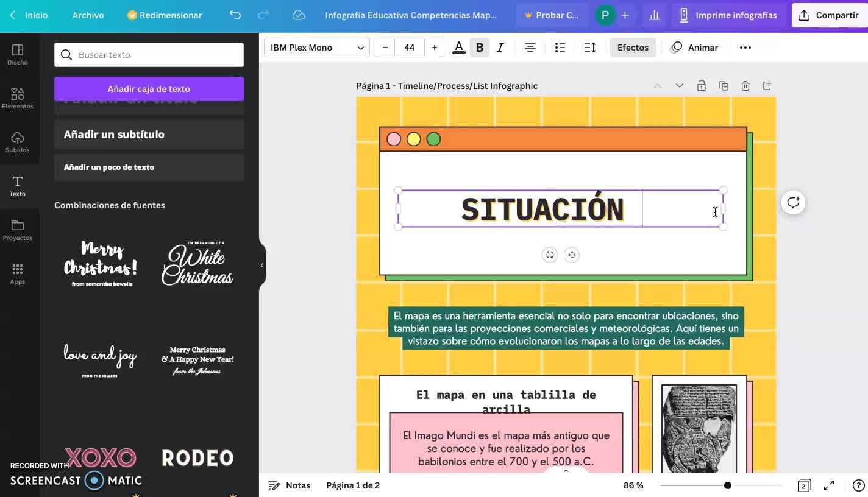The width and height of the screenshot is (868, 497).
Task: Toggle bold formatting
Action: (x=480, y=48)
